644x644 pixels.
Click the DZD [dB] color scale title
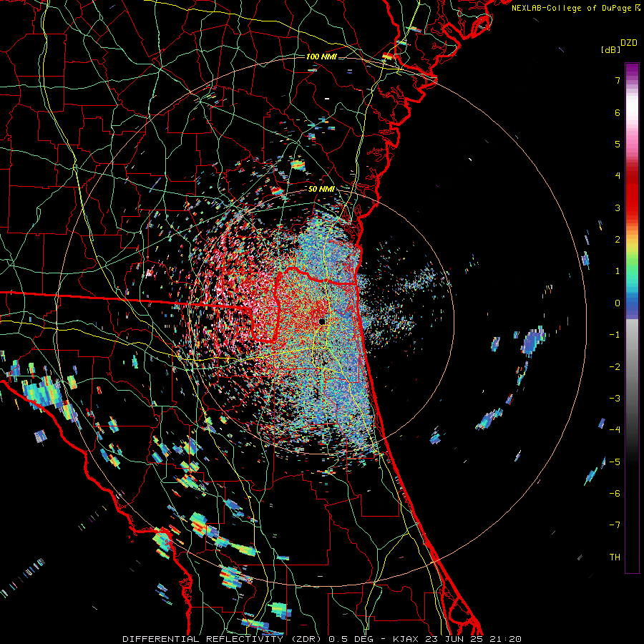pos(619,46)
